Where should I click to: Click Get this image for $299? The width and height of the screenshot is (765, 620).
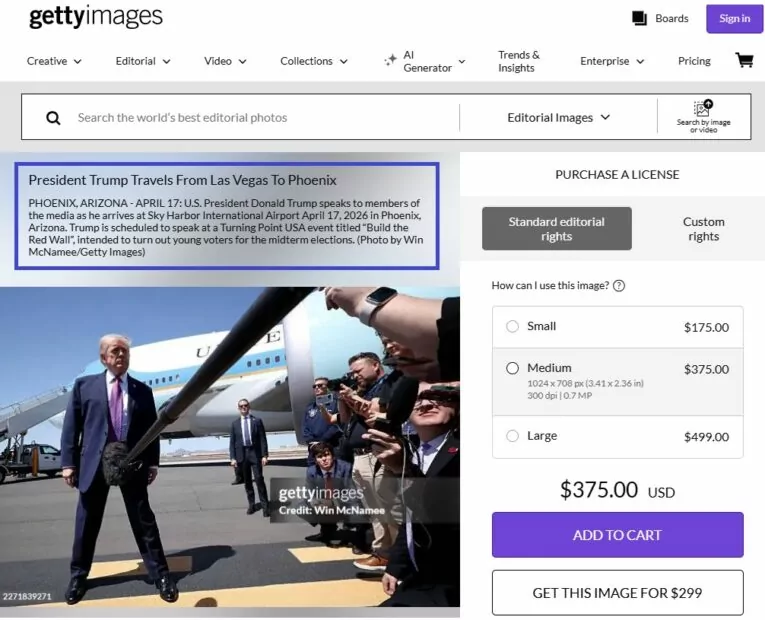coord(618,593)
